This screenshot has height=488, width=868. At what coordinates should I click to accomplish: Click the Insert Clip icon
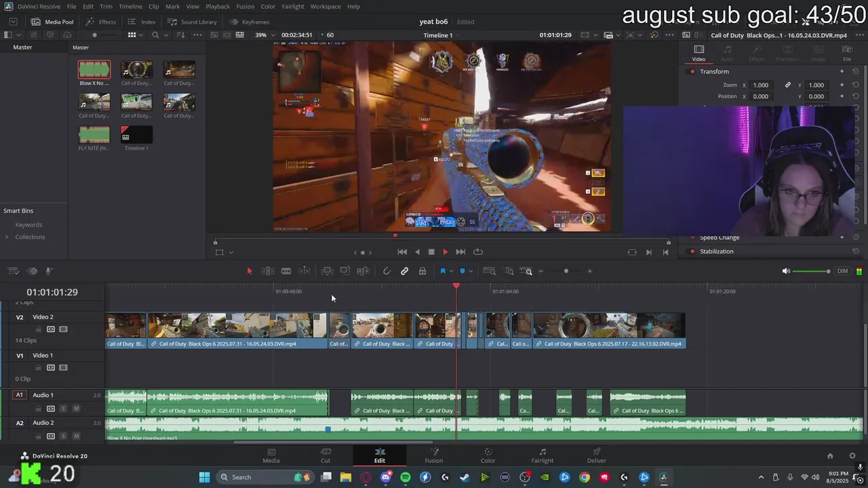[327, 271]
